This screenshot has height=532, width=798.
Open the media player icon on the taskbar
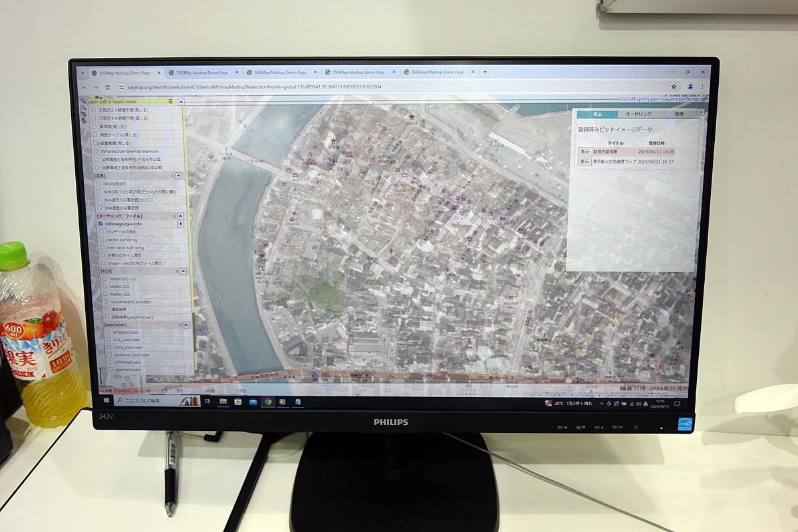282,402
